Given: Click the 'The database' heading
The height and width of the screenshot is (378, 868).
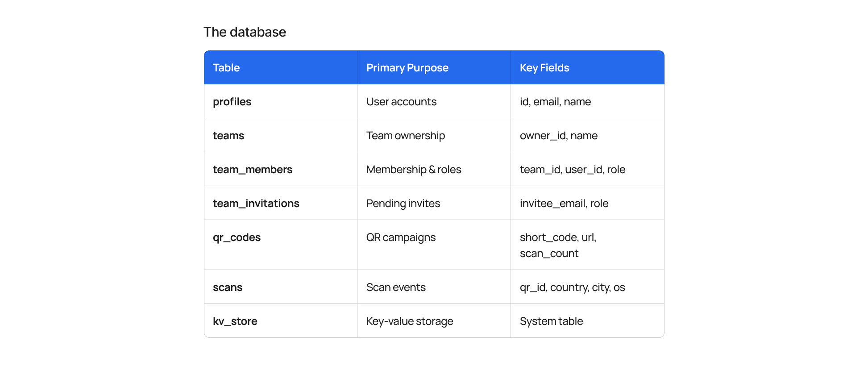Looking at the screenshot, I should click(245, 32).
